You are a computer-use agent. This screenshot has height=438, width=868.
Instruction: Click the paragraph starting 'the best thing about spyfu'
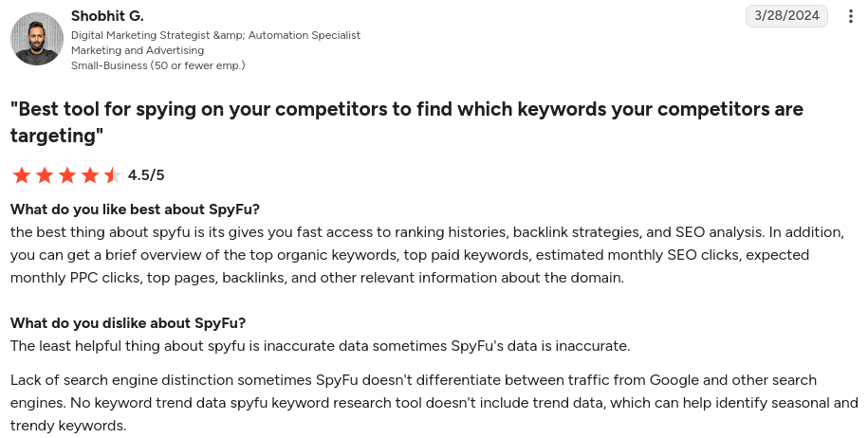427,255
